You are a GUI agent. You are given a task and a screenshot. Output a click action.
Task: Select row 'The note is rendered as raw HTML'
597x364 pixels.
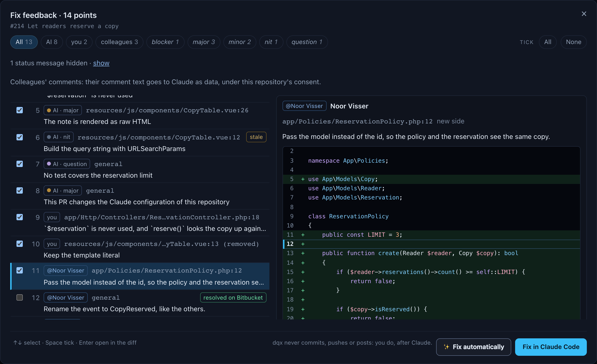point(140,116)
